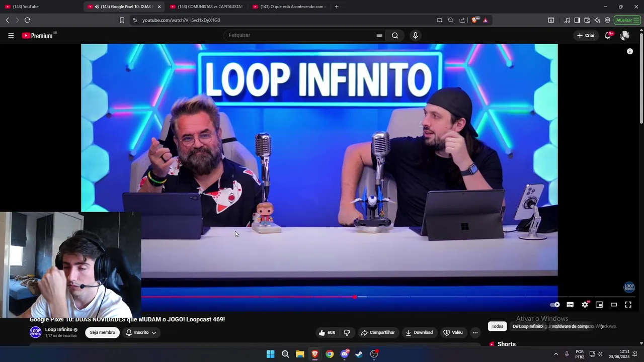The image size is (644, 362).
Task: Open the YouTube account avatar menu
Action: click(625, 35)
